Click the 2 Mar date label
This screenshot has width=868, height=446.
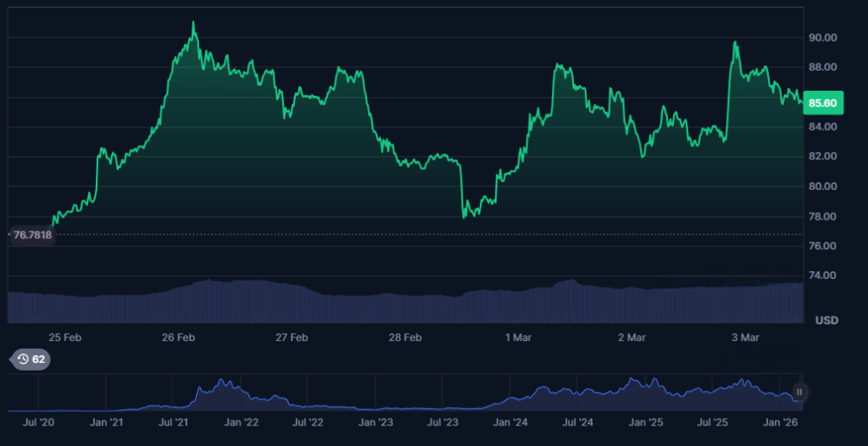[632, 337]
